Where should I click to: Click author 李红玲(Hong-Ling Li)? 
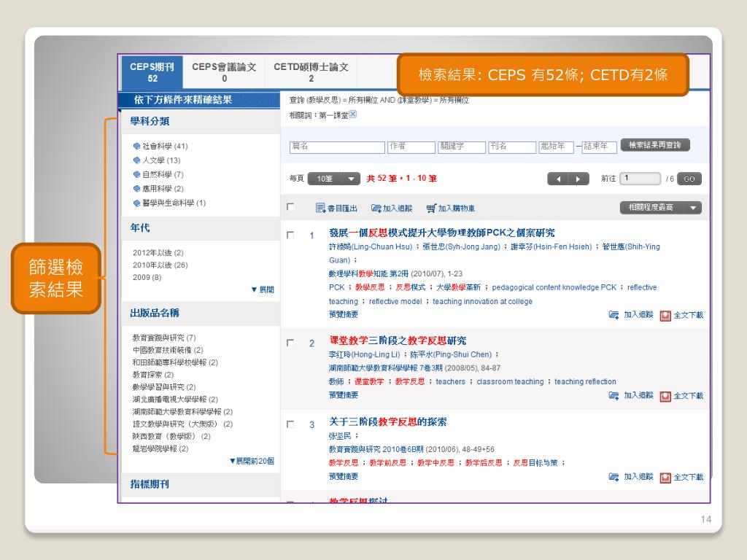[x=365, y=355]
